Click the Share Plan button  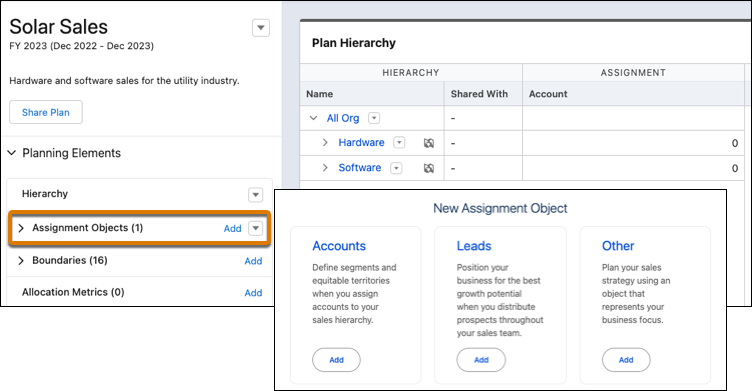pyautogui.click(x=46, y=112)
